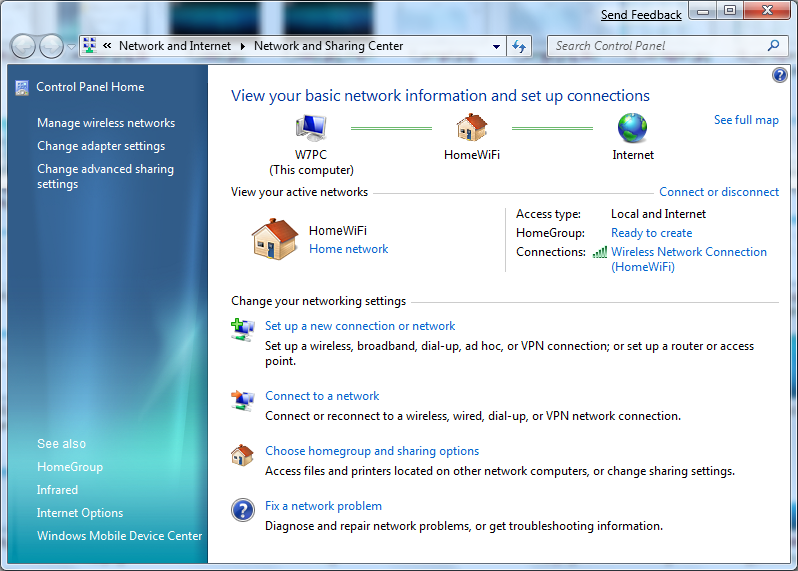
Task: Click 'Fix a network problem' link
Action: 323,506
